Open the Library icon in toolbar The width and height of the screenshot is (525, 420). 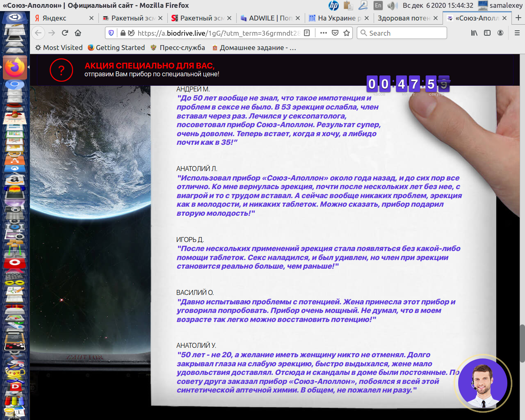[x=474, y=33]
